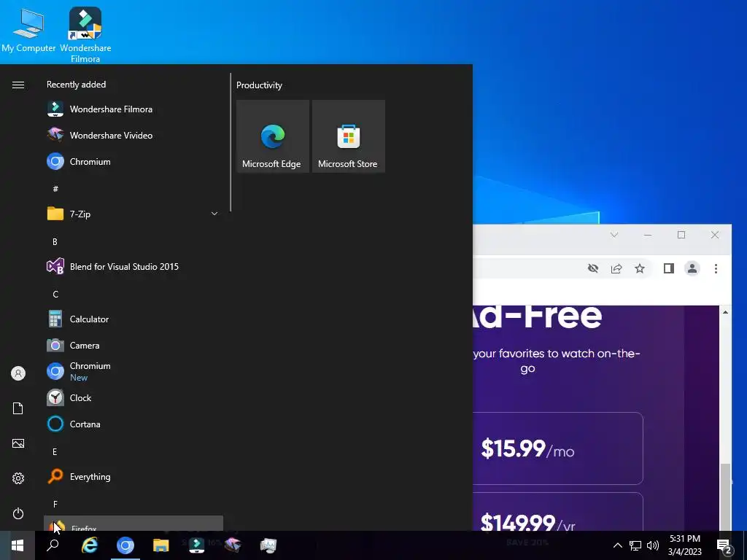The width and height of the screenshot is (747, 560).
Task: Click the Recently added heading
Action: click(76, 85)
